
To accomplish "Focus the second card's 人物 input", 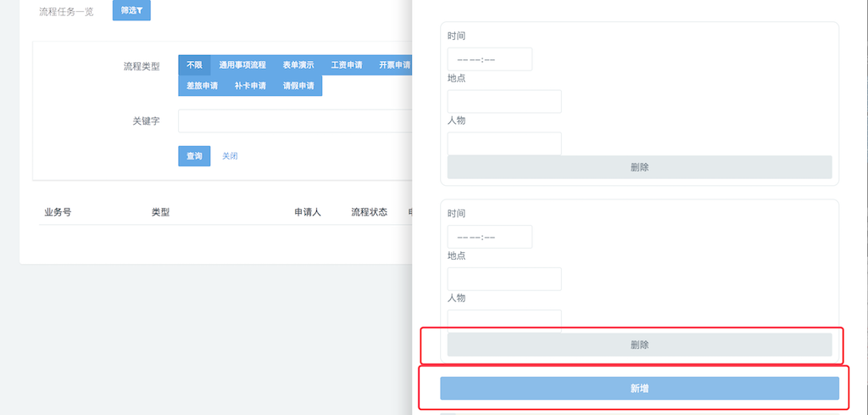I will [504, 321].
